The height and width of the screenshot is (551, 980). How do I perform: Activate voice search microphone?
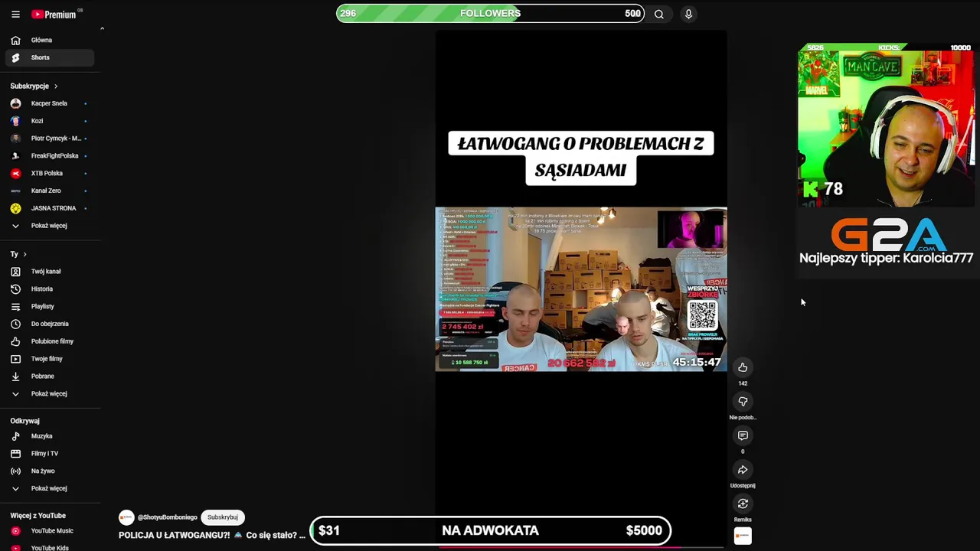(688, 14)
